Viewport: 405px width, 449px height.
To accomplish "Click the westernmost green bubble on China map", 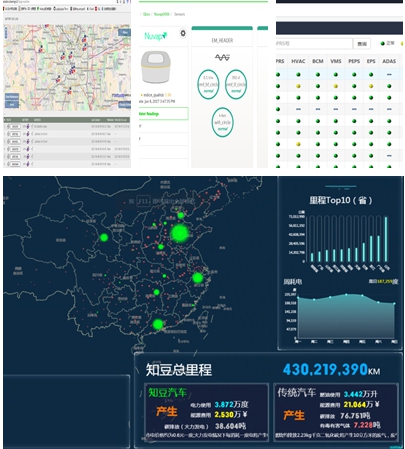I will tap(104, 237).
